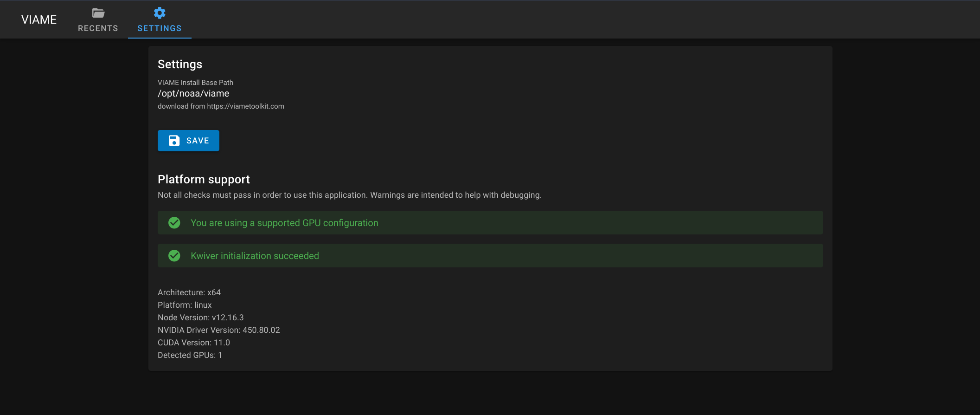Click the Detected GPUs: 1 line
The height and width of the screenshot is (415, 980).
190,355
